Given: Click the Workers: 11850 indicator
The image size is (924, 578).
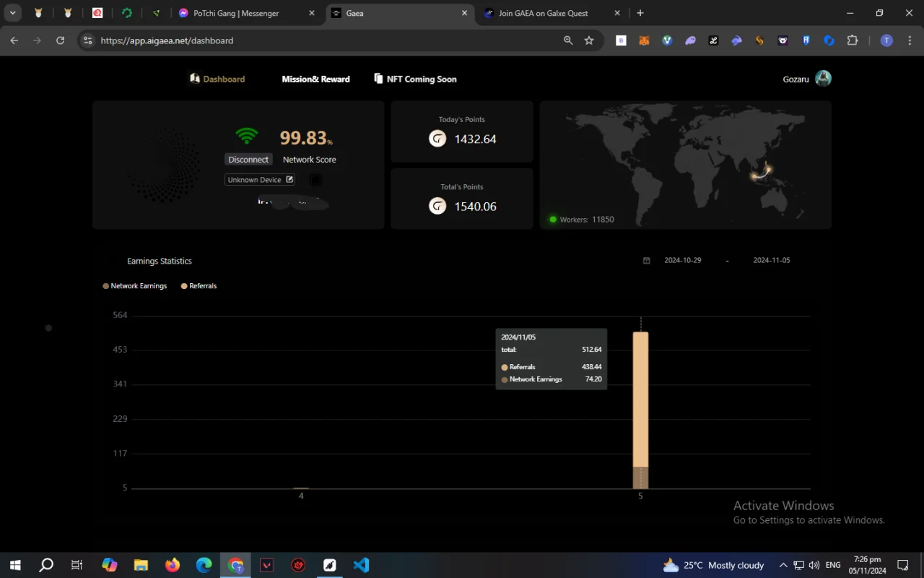Looking at the screenshot, I should [582, 220].
